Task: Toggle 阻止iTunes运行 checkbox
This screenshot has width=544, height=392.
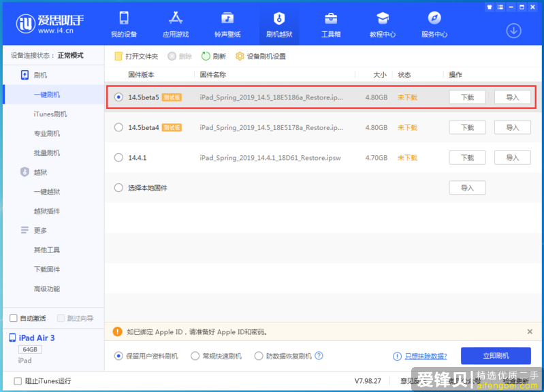Action: 18,381
